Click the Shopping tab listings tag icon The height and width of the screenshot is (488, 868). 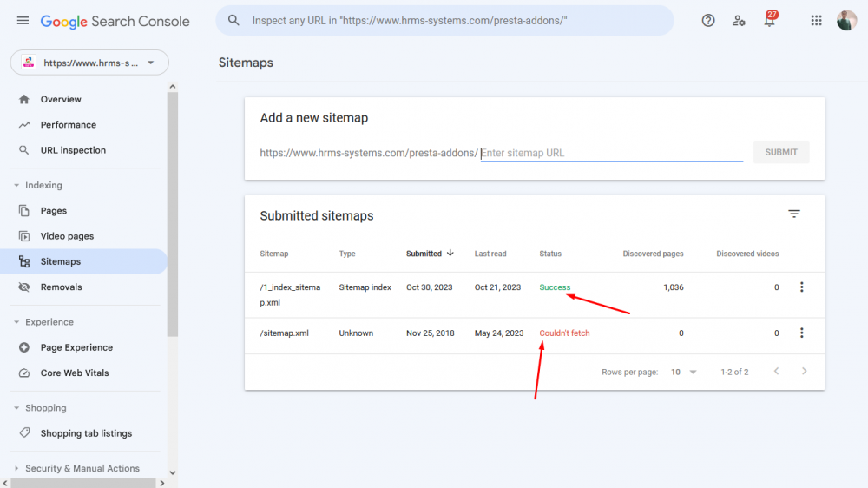tap(23, 432)
